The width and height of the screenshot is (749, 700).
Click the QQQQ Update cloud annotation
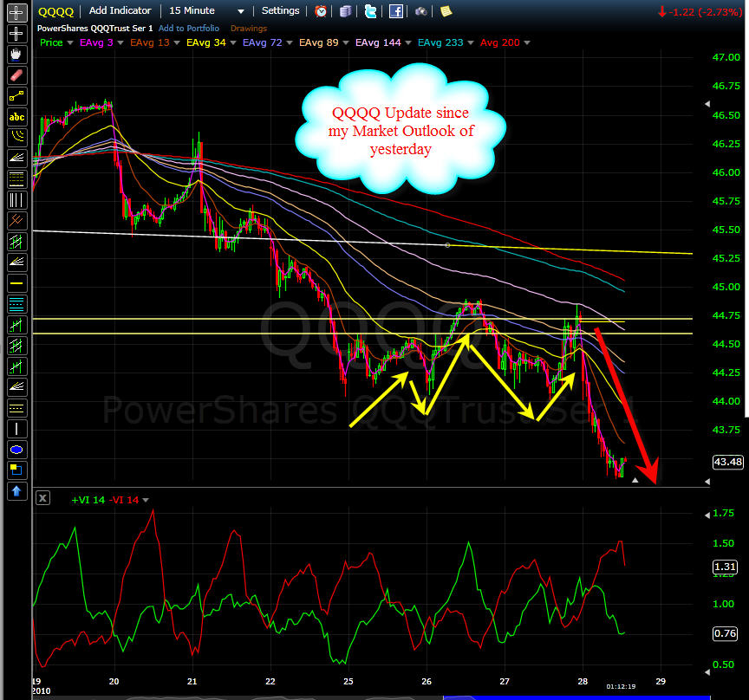click(401, 130)
